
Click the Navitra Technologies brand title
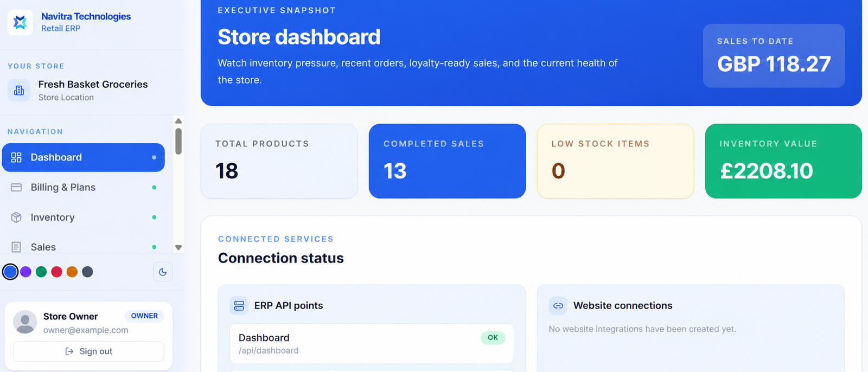(x=86, y=16)
